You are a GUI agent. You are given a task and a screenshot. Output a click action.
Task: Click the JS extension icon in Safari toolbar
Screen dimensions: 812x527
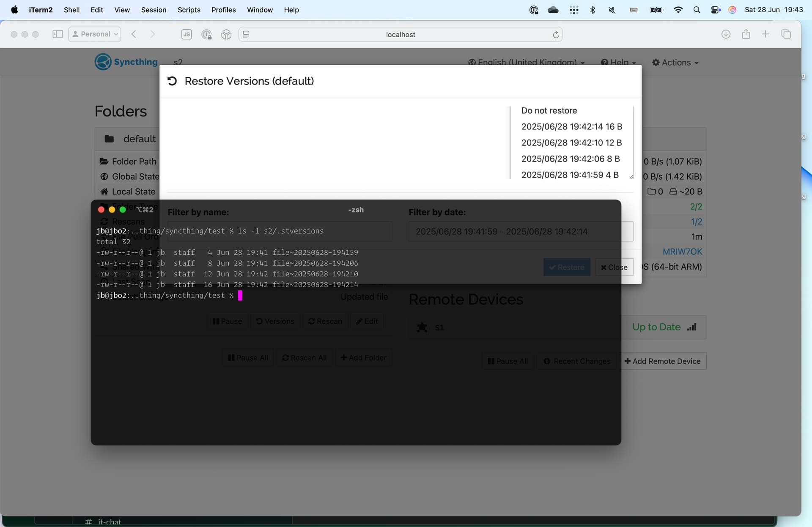coord(187,34)
